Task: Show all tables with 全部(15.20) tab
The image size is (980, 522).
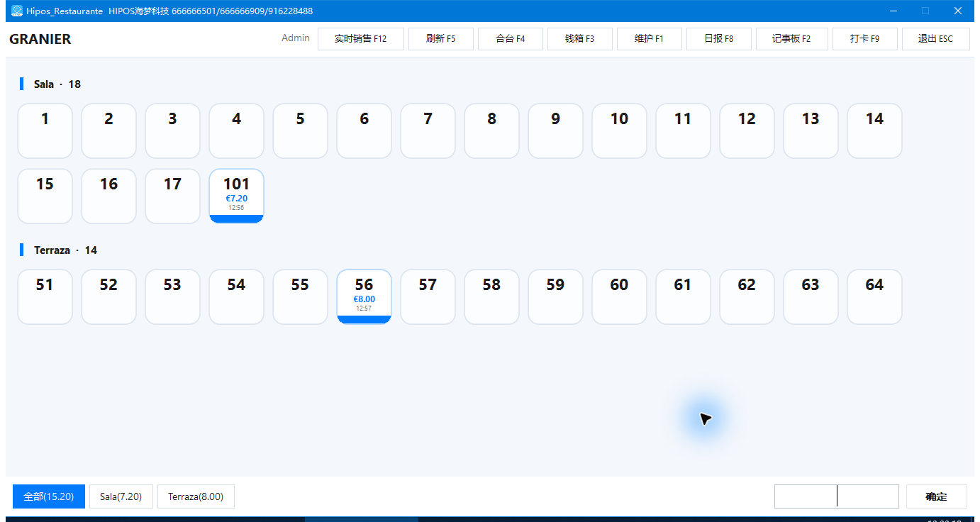Action: (x=49, y=496)
